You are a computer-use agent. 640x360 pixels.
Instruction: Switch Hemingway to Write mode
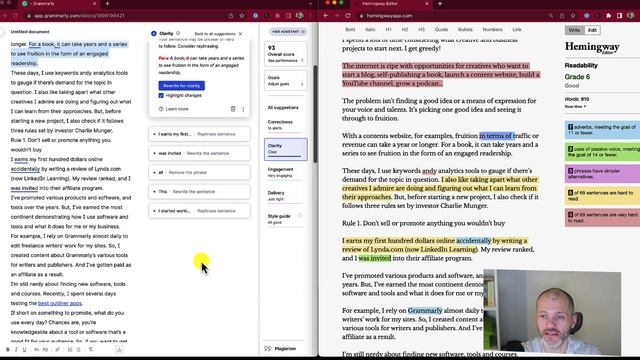click(x=574, y=30)
